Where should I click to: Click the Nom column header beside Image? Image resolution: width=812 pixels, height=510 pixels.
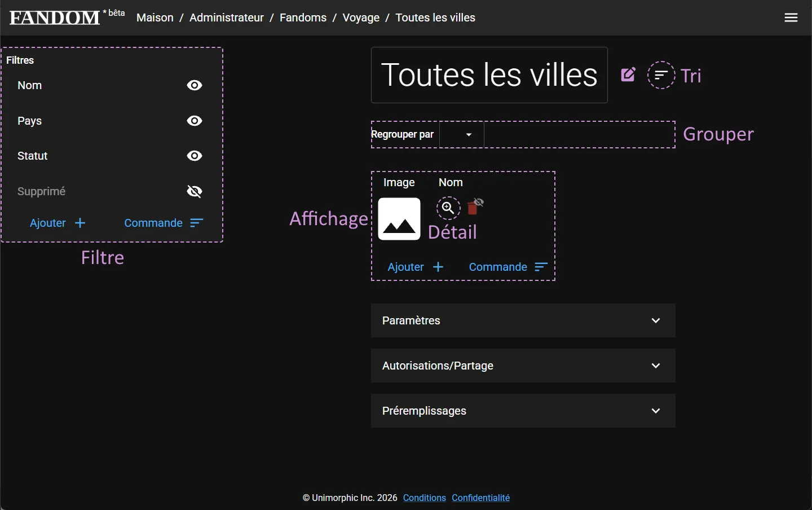(x=451, y=182)
